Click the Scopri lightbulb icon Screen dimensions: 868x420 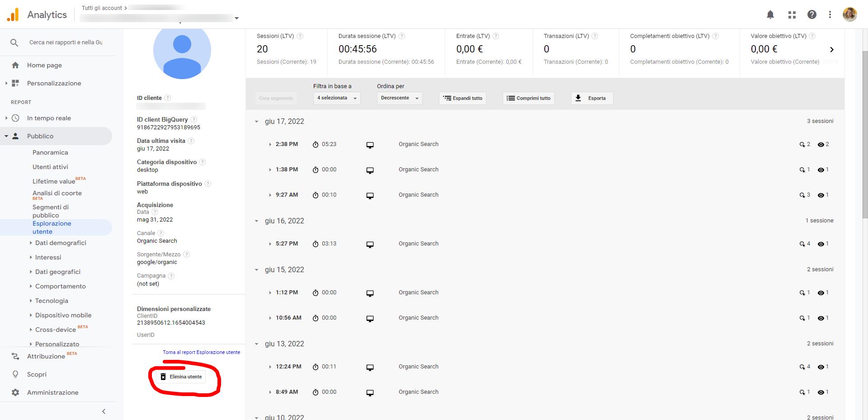[x=15, y=374]
